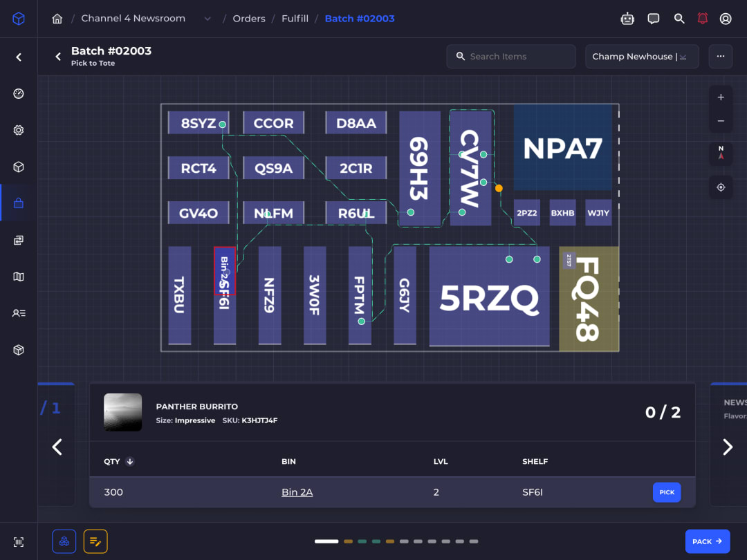Viewport: 747px width, 560px height.
Task: Select the 69H3 shelf on map
Action: pos(419,168)
